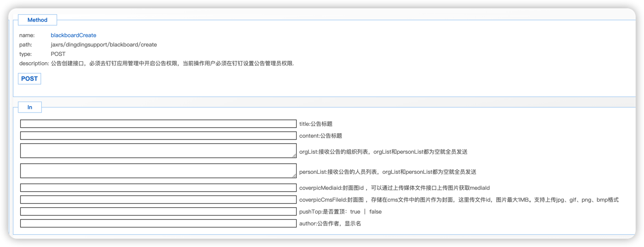The height and width of the screenshot is (247, 644).
Task: Focus the pushTop input field
Action: point(158,212)
